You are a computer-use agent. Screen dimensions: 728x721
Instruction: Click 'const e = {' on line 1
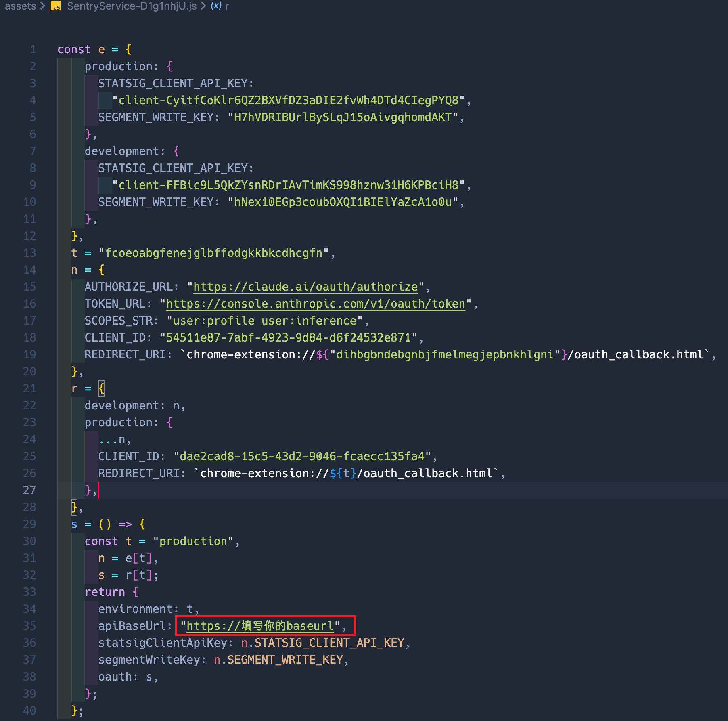point(94,49)
